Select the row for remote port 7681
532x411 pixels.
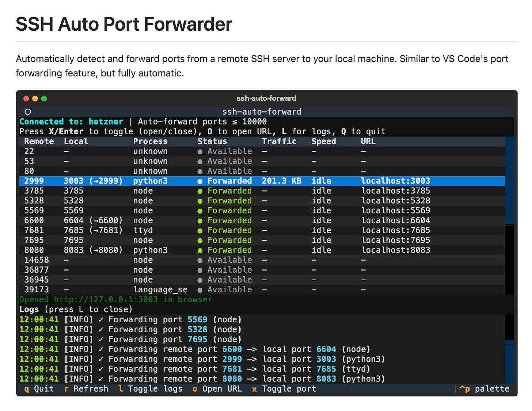(262, 230)
